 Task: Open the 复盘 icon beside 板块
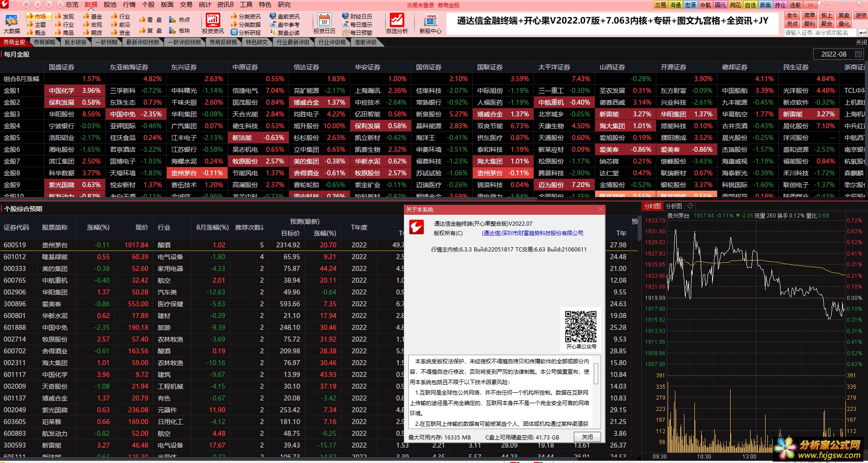pos(150,31)
